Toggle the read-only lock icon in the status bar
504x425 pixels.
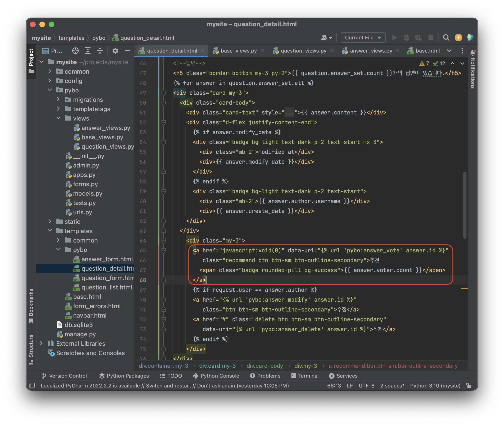point(469,386)
